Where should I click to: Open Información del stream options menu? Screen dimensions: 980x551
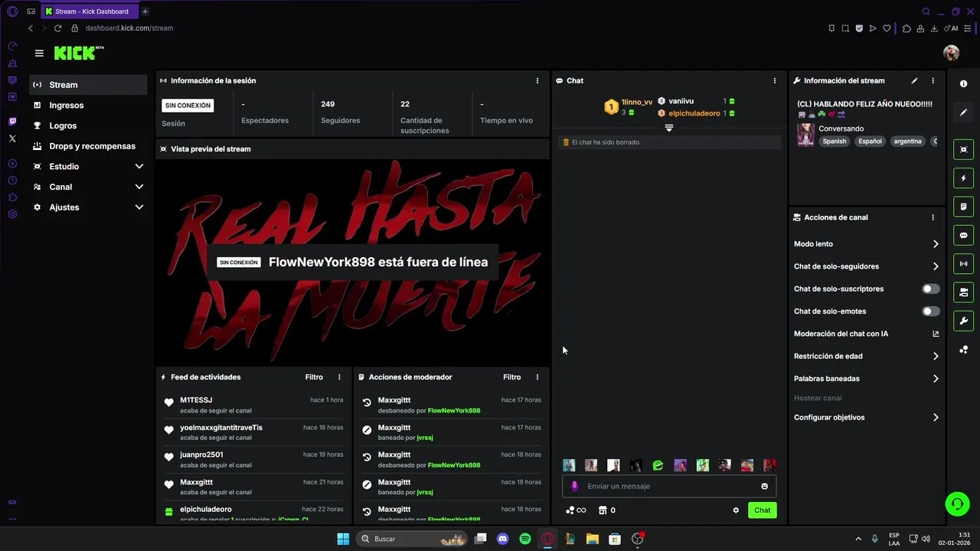pos(933,80)
